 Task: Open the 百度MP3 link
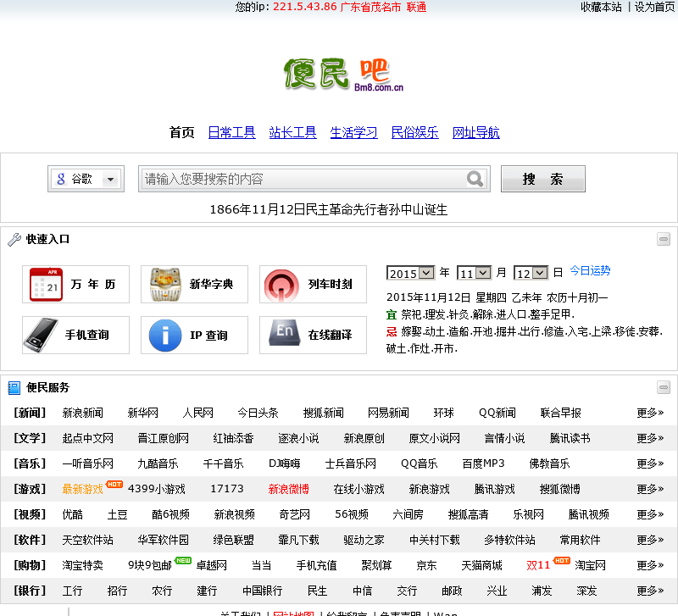coord(483,463)
